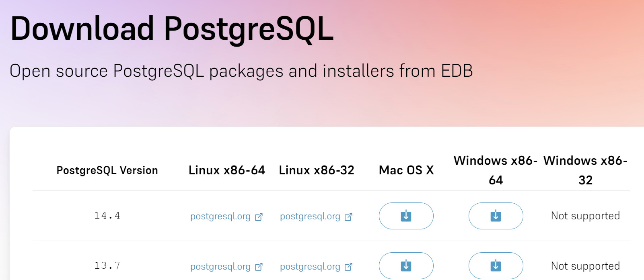Image resolution: width=644 pixels, height=280 pixels.
Task: Download PostgreSQL 13.7 for Windows x86-64
Action: (x=496, y=266)
